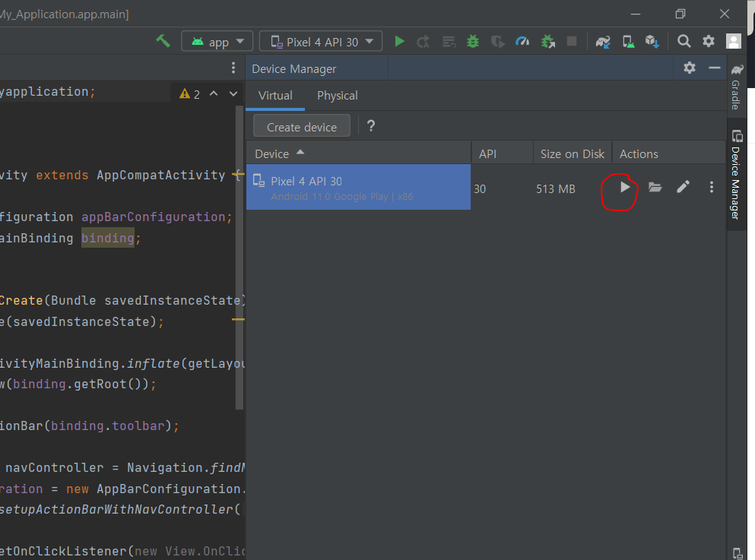Show Pixel 4 AVD files on disk folder icon
The width and height of the screenshot is (755, 560).
coord(655,187)
